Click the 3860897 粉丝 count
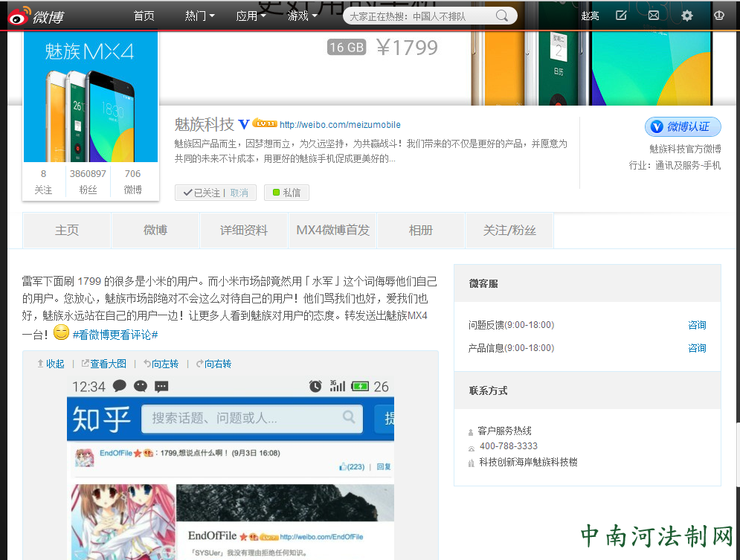The height and width of the screenshot is (560, 740). 88,181
